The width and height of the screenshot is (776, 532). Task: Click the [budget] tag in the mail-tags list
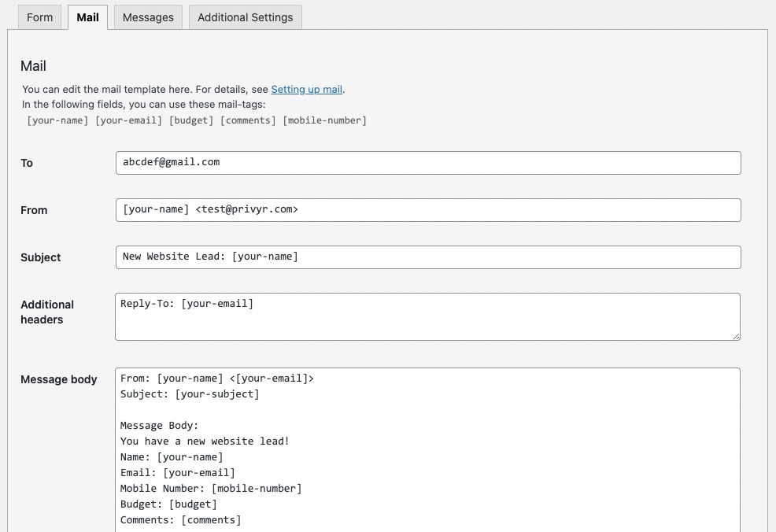click(x=190, y=120)
